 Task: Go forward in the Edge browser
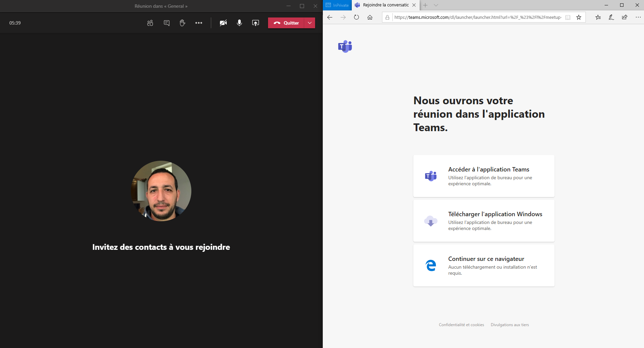pos(343,17)
